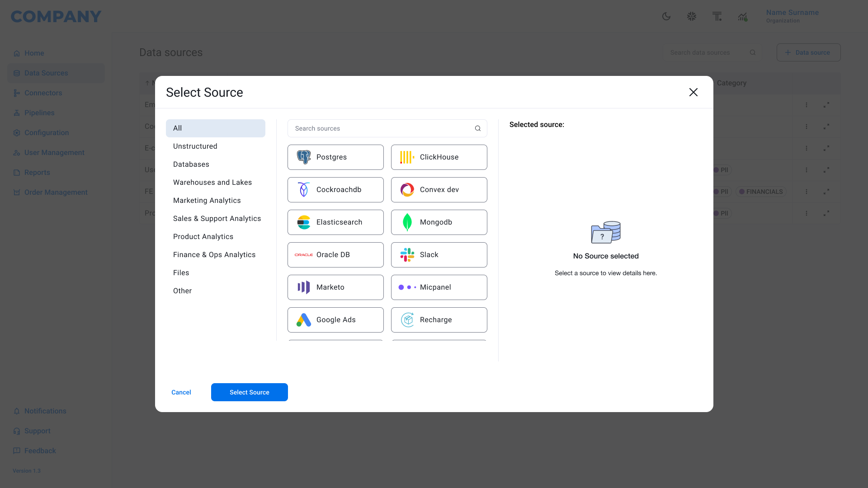The width and height of the screenshot is (868, 488).
Task: Select the Oracle DB source
Action: [x=335, y=254]
